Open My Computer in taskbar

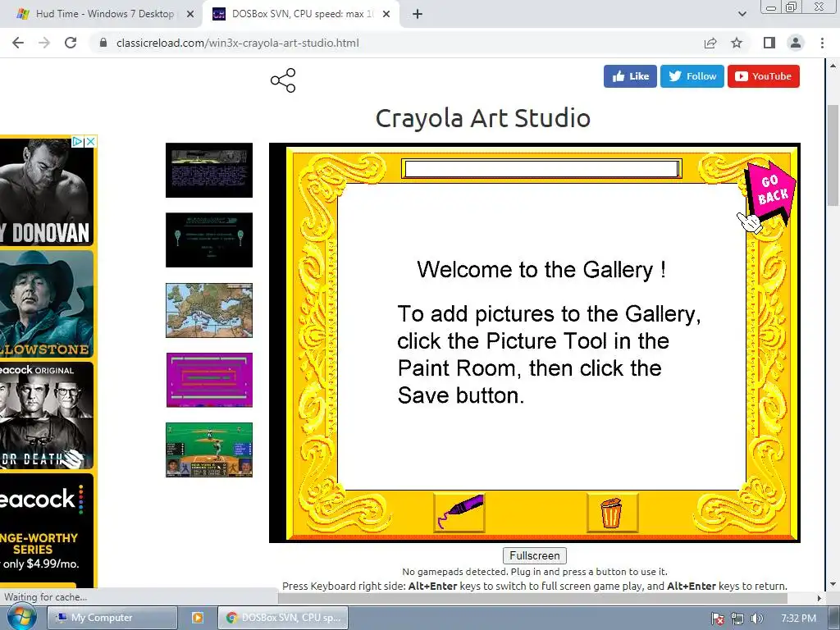[x=112, y=618]
